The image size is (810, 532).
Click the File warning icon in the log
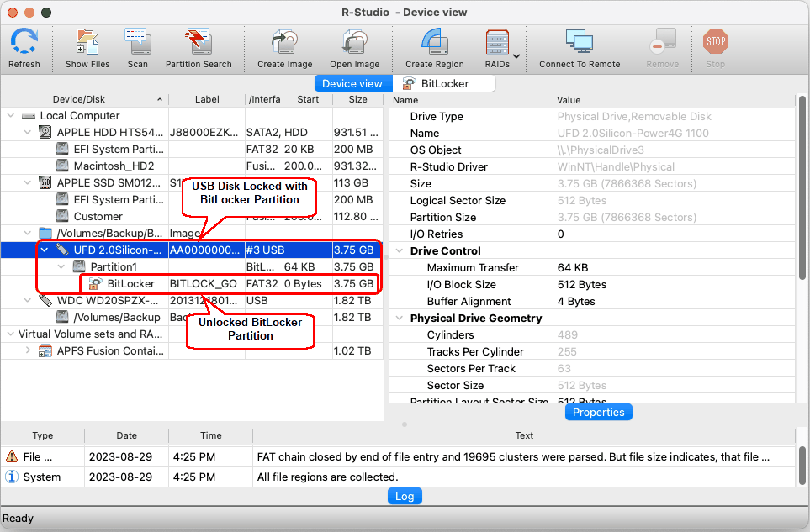point(12,456)
